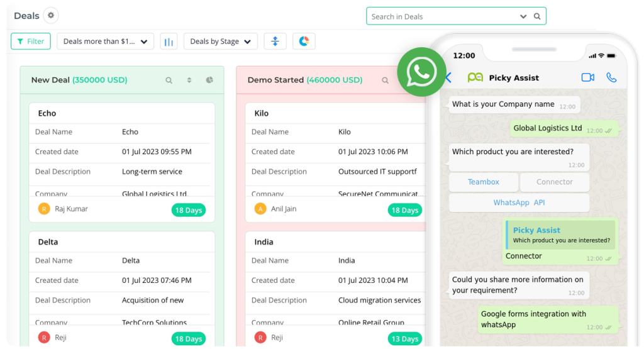Search within the Demo Started column

(x=386, y=80)
